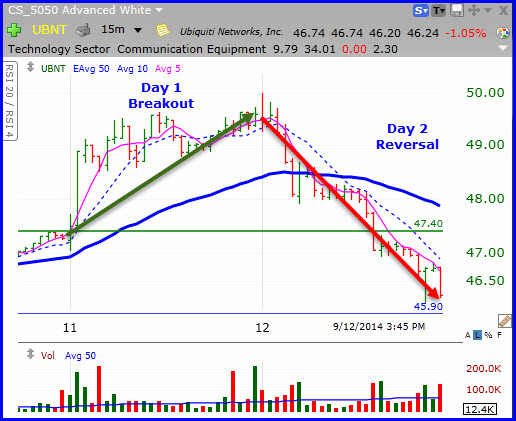Viewport: 516px width, 421px height.
Task: Click the 48.00 price axis label
Action: (x=485, y=198)
